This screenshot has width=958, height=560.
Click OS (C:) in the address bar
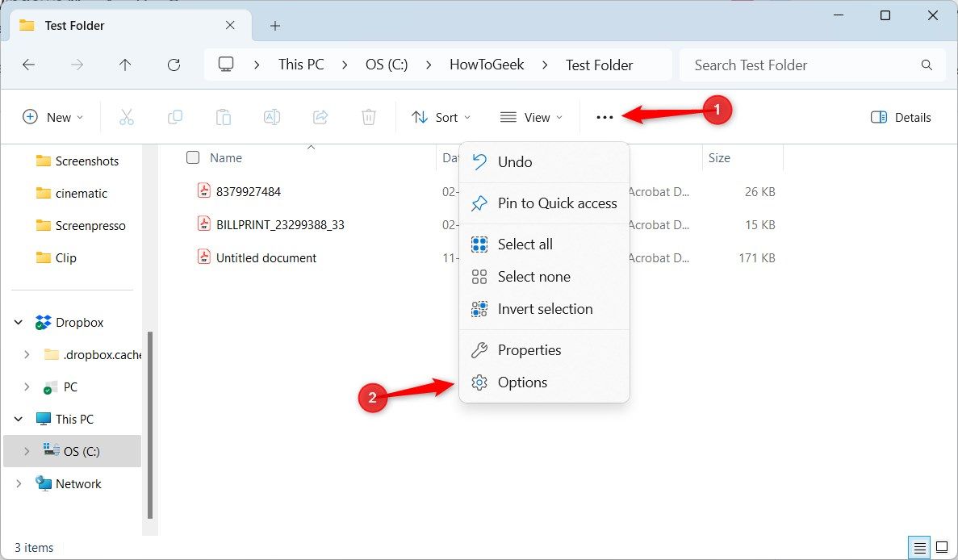click(387, 65)
